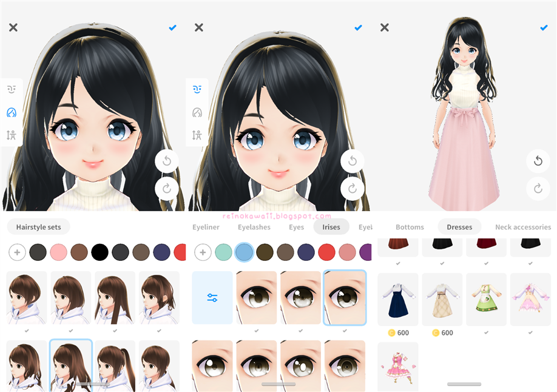Select body height icon in left panel sidebar
This screenshot has height=392, width=557.
tap(12, 135)
